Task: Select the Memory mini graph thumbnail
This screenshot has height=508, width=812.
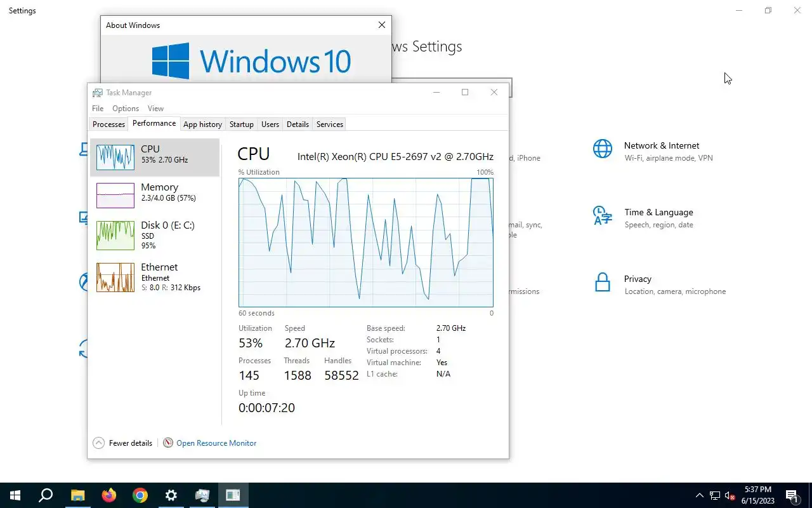Action: click(x=115, y=195)
